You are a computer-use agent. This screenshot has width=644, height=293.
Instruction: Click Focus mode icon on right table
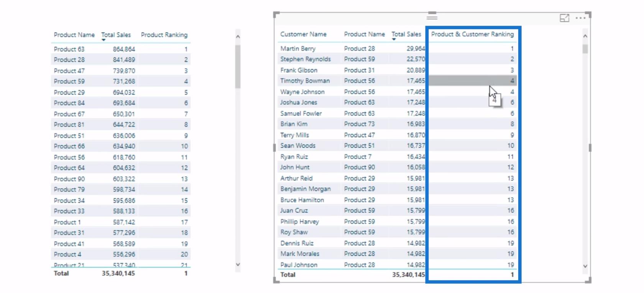[x=564, y=18]
